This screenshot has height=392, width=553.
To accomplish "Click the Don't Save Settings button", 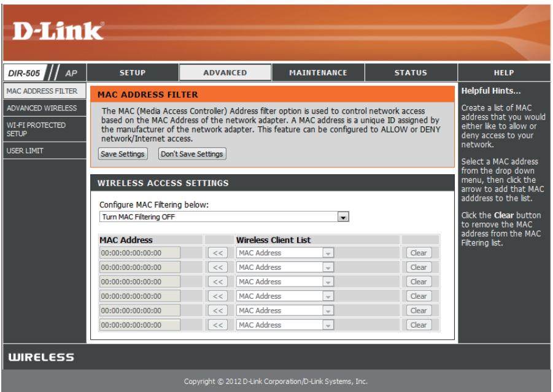I will 192,154.
